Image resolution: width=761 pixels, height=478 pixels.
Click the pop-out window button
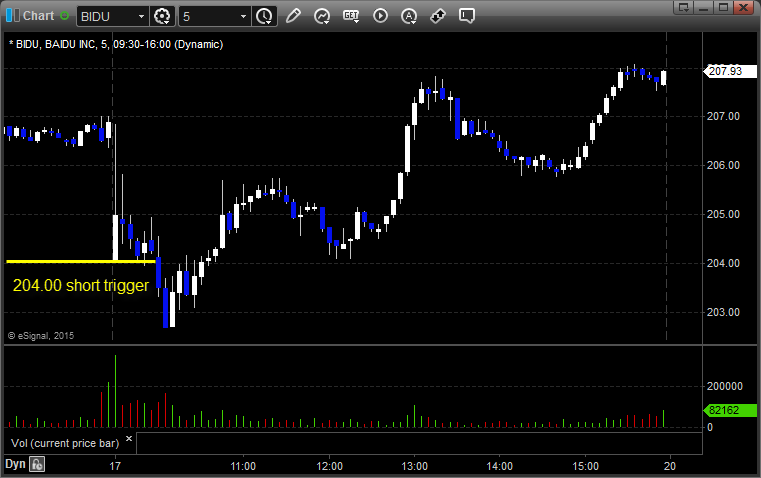coord(684,7)
